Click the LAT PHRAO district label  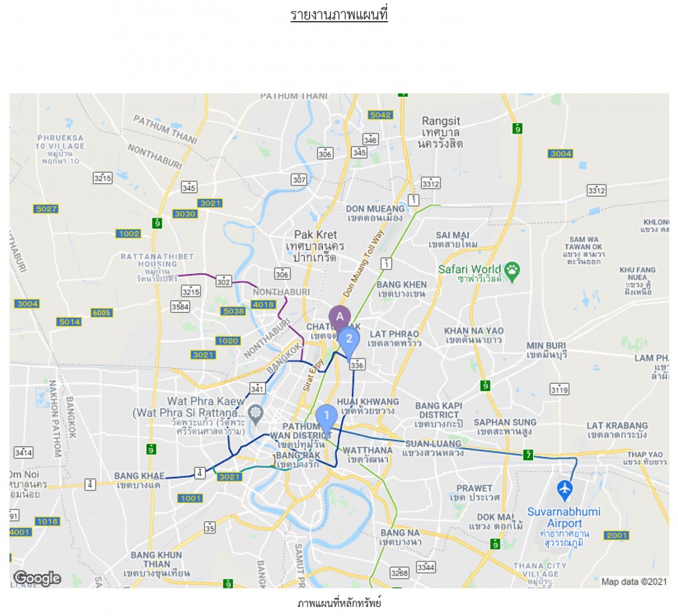(394, 338)
